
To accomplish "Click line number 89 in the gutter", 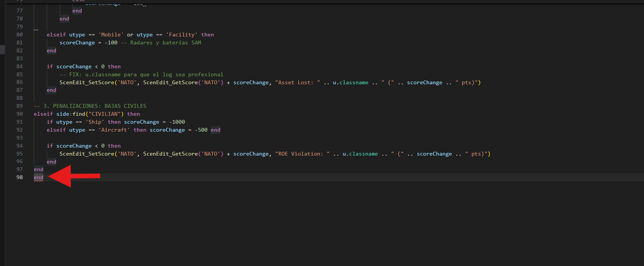I will coord(20,106).
